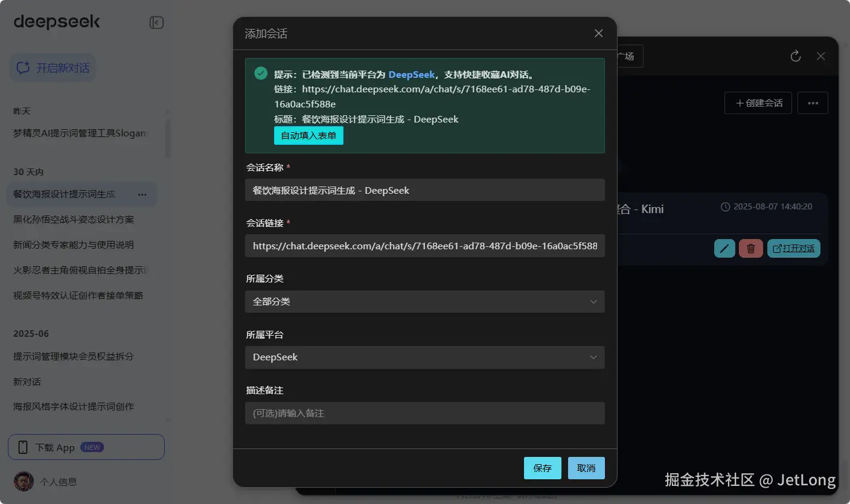Focus the 会话名称 input field
The height and width of the screenshot is (504, 850).
click(x=425, y=190)
